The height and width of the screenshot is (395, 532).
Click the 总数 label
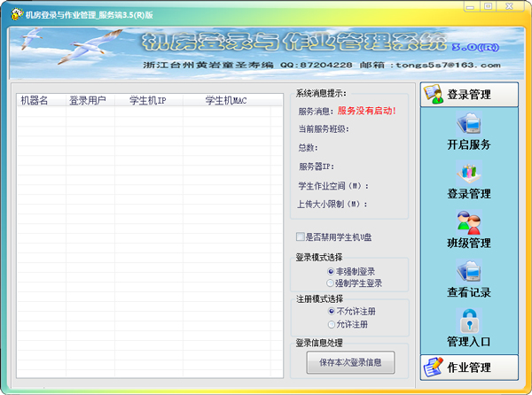[x=308, y=148]
